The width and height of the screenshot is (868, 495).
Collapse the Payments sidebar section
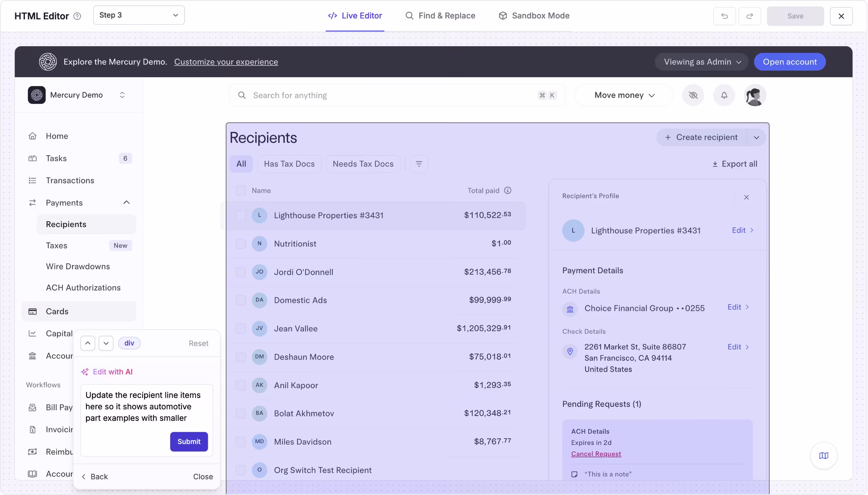click(126, 202)
